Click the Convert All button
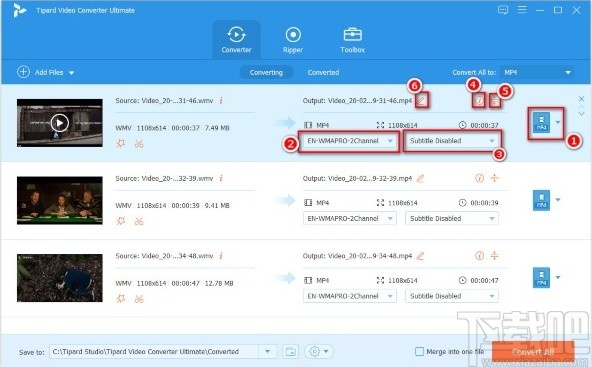Screen dimensions: 592x367 [x=533, y=352]
